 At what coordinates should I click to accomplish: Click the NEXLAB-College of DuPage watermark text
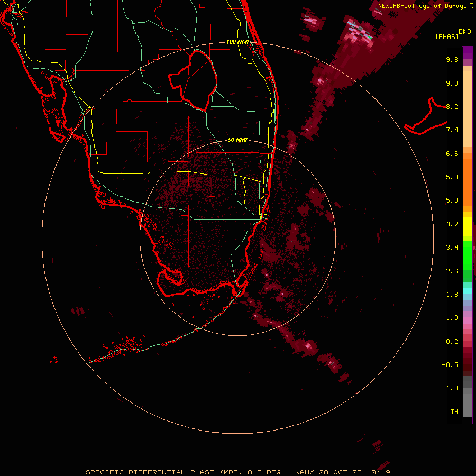(x=425, y=6)
